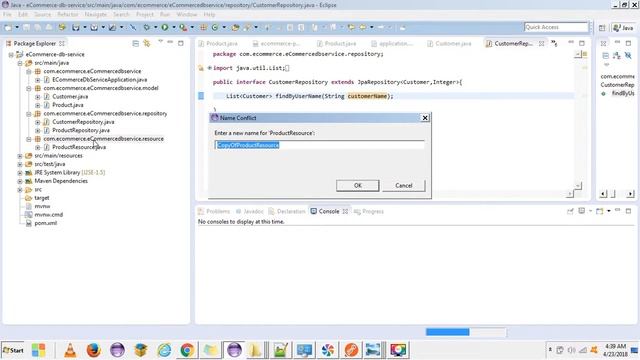The height and width of the screenshot is (360, 640).
Task: Expand src/main/resources folder
Action: pyautogui.click(x=20, y=156)
